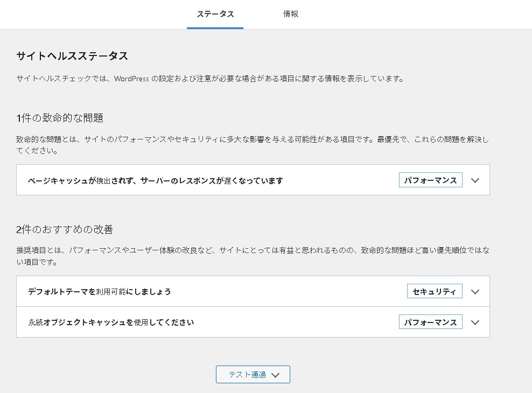
Task: Click the サイトヘルスステータス heading
Action: pos(72,56)
